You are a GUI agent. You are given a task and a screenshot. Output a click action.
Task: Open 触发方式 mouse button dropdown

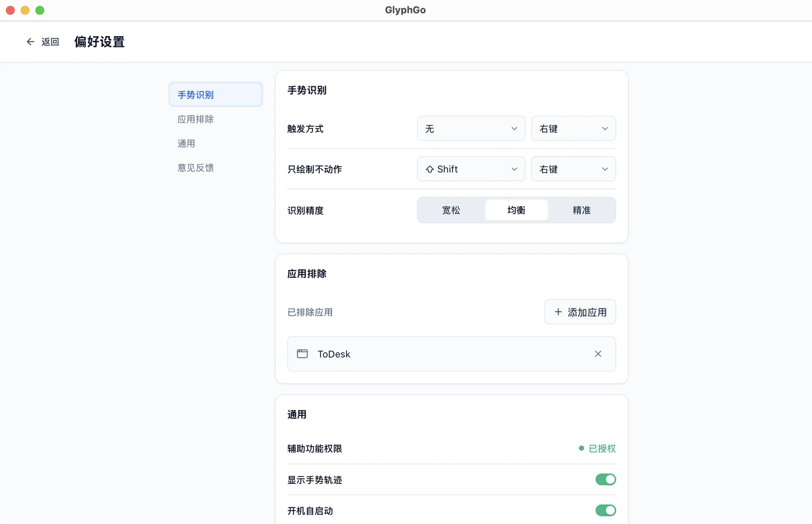point(573,129)
